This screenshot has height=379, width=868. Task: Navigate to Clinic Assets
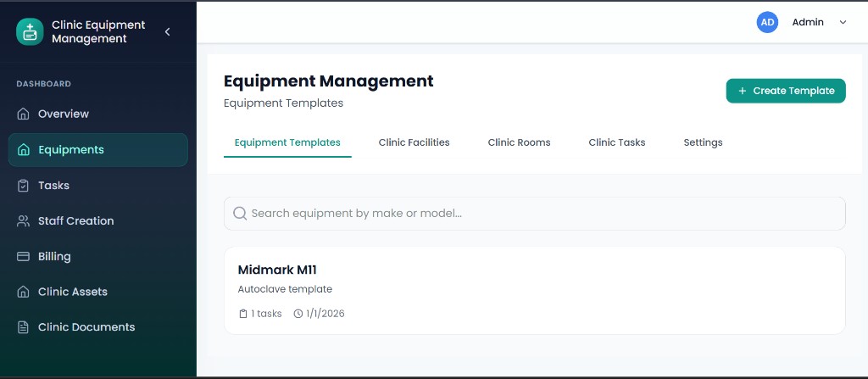pyautogui.click(x=98, y=292)
